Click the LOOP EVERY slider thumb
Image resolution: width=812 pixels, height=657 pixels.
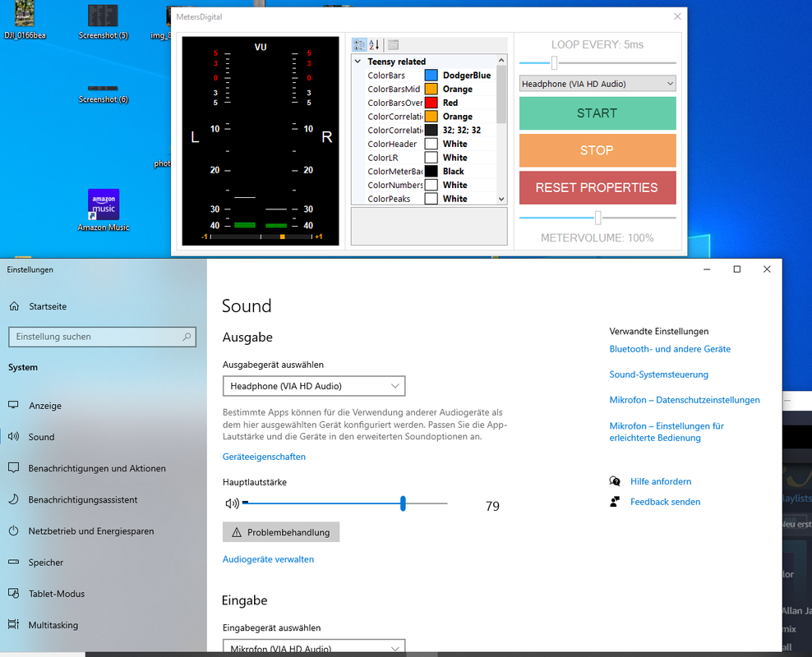pyautogui.click(x=554, y=62)
